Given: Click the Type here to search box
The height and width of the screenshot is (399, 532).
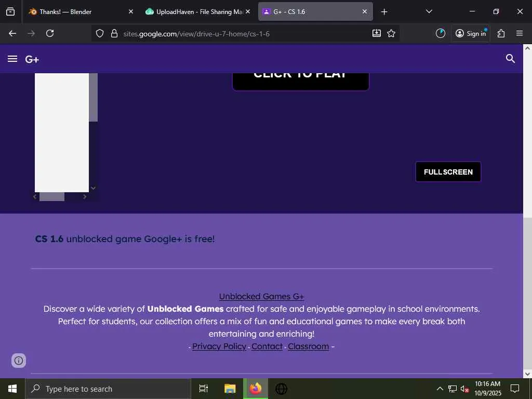Looking at the screenshot, I should point(108,389).
